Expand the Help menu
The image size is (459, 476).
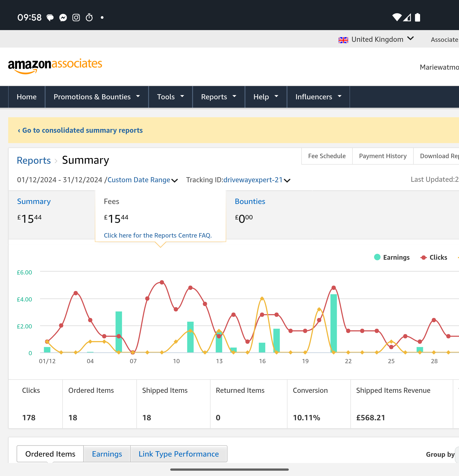pyautogui.click(x=266, y=97)
